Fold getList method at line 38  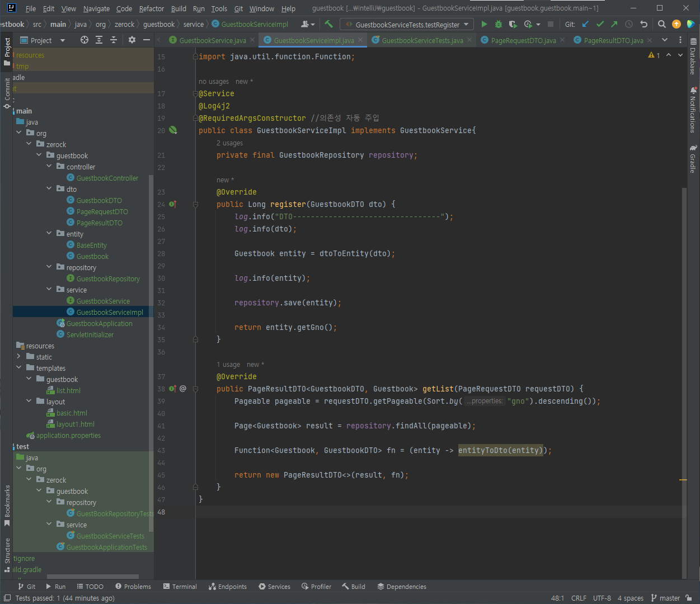[x=195, y=389]
